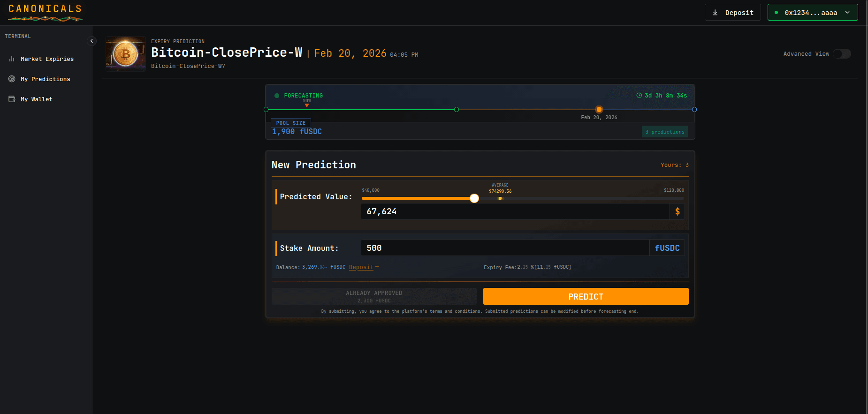Click the orange Feb 20, 2026 timeline marker
This screenshot has width=868, height=414.
coord(599,110)
